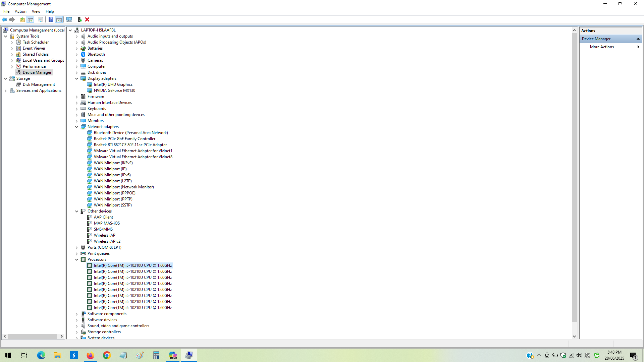This screenshot has width=644, height=362.
Task: Collapse the Network adapters category
Action: pyautogui.click(x=77, y=127)
